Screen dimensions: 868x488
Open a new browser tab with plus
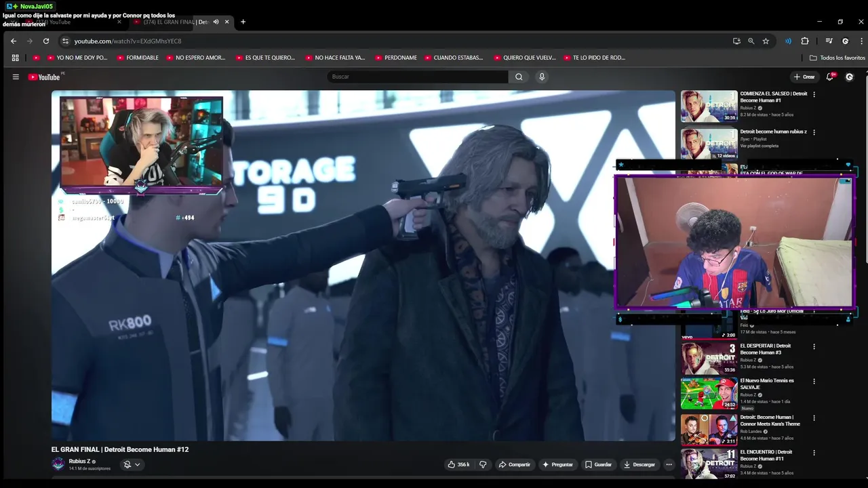pyautogui.click(x=243, y=22)
